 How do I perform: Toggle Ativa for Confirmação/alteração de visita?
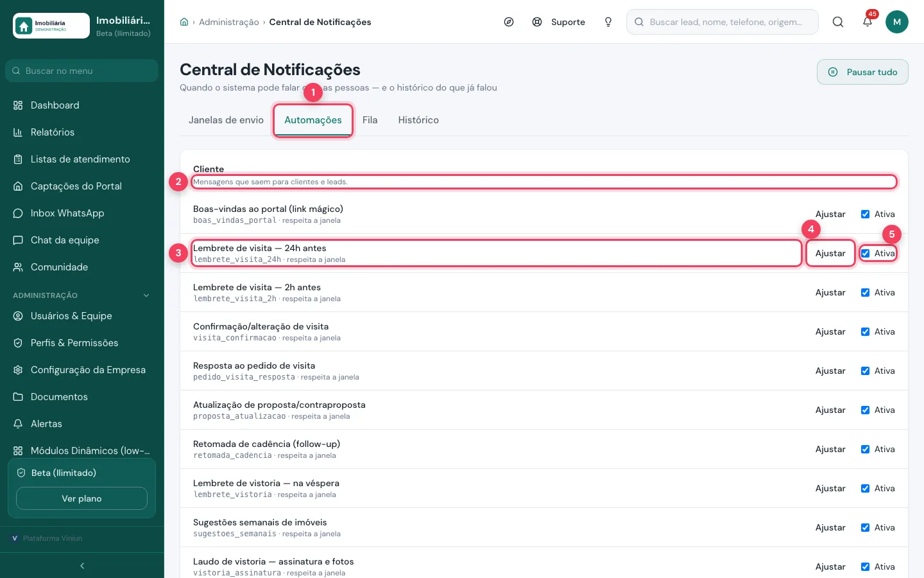865,332
